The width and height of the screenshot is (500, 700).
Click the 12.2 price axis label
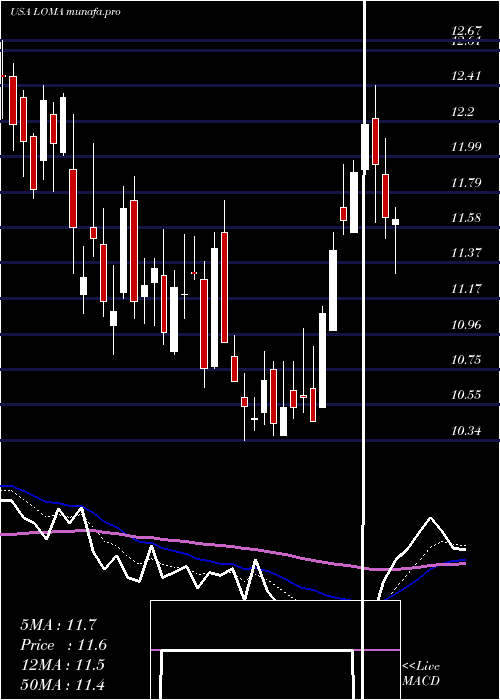[462, 111]
